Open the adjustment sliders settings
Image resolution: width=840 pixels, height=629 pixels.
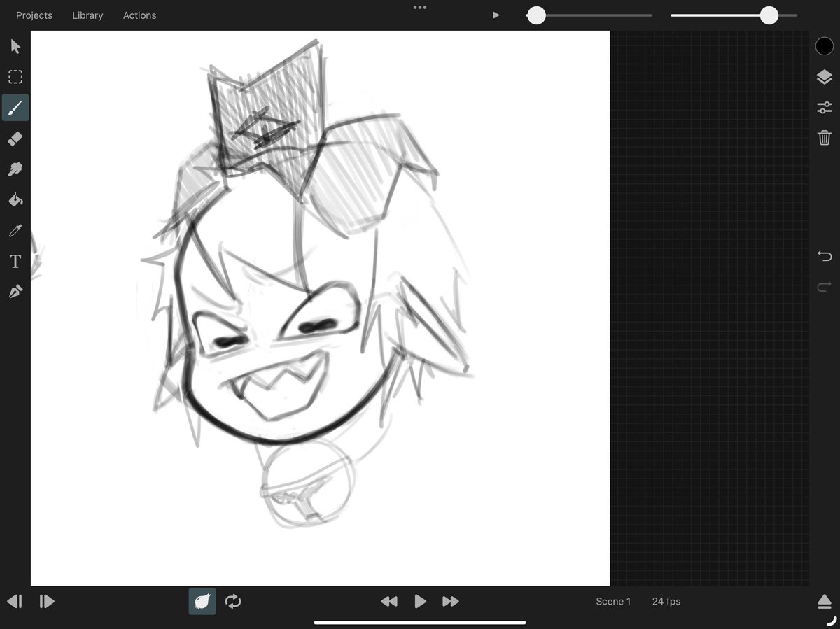pos(825,108)
